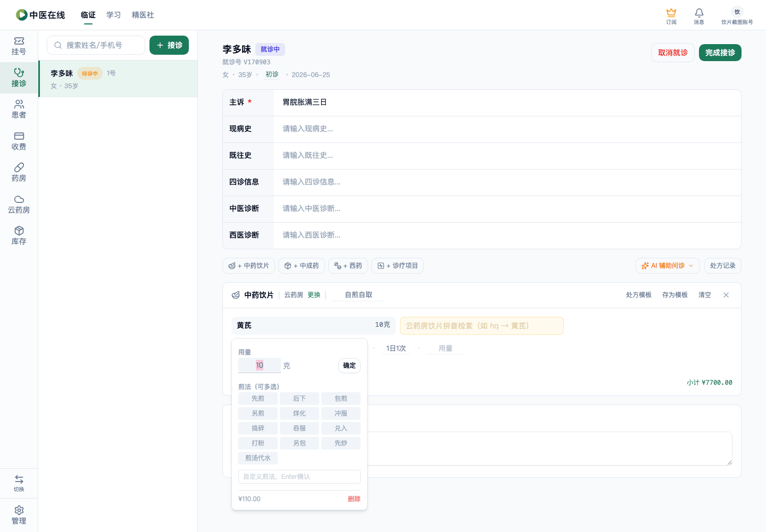Viewport: 766px width, 532px height.
Task: Select patient 李多味 in waiting list
Action: (x=118, y=79)
